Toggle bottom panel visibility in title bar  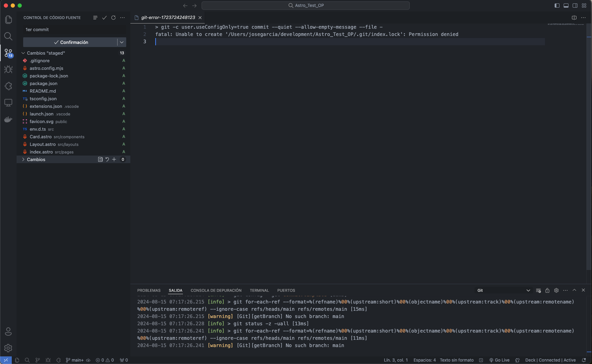pyautogui.click(x=566, y=6)
